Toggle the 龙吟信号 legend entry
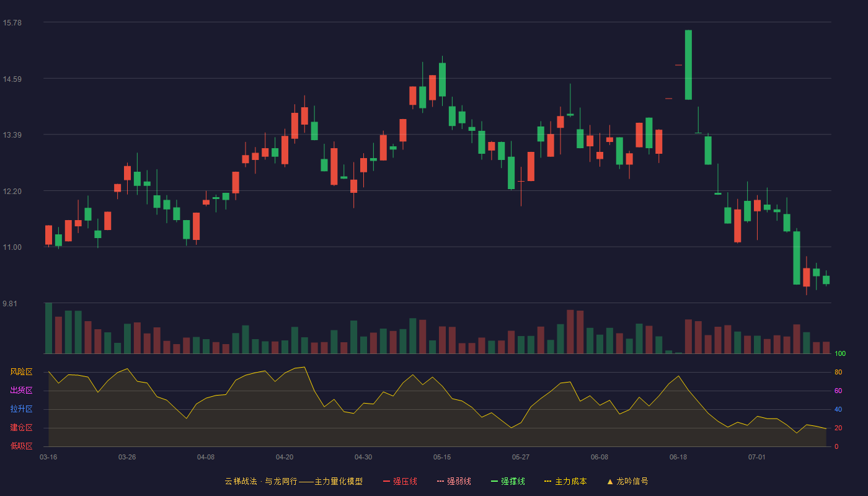868x496 pixels. tap(627, 481)
